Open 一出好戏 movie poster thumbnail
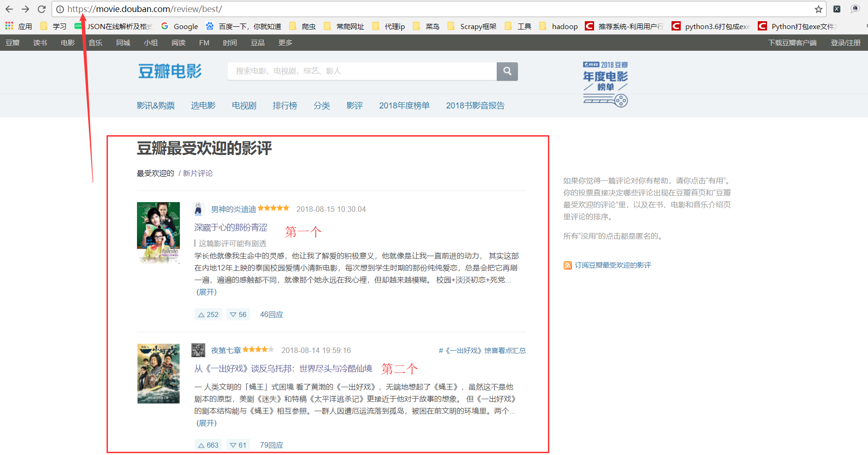This screenshot has height=455, width=868. [158, 374]
